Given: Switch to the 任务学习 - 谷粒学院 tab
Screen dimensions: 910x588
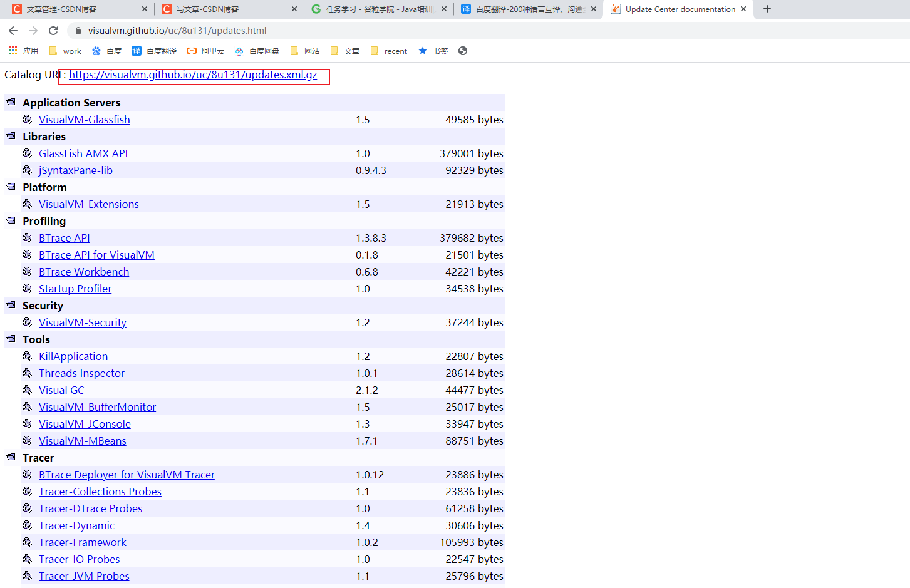Looking at the screenshot, I should [379, 9].
